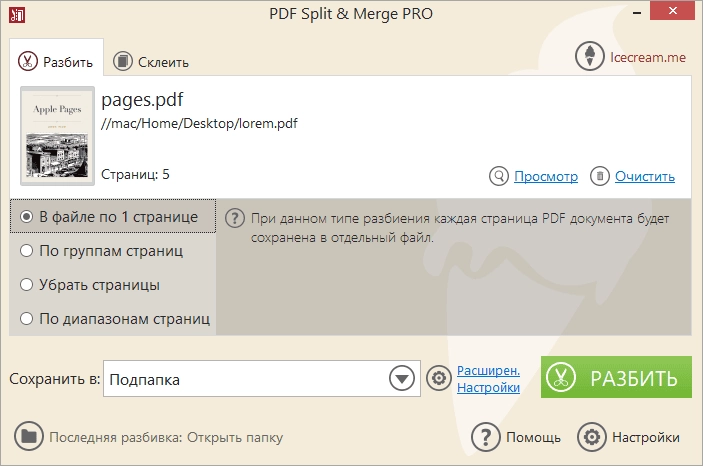Open the Icecream.me website link
703x466 pixels.
647,57
